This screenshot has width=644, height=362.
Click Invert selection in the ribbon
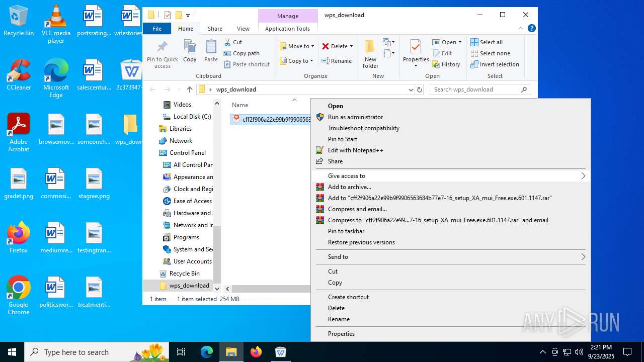click(495, 64)
